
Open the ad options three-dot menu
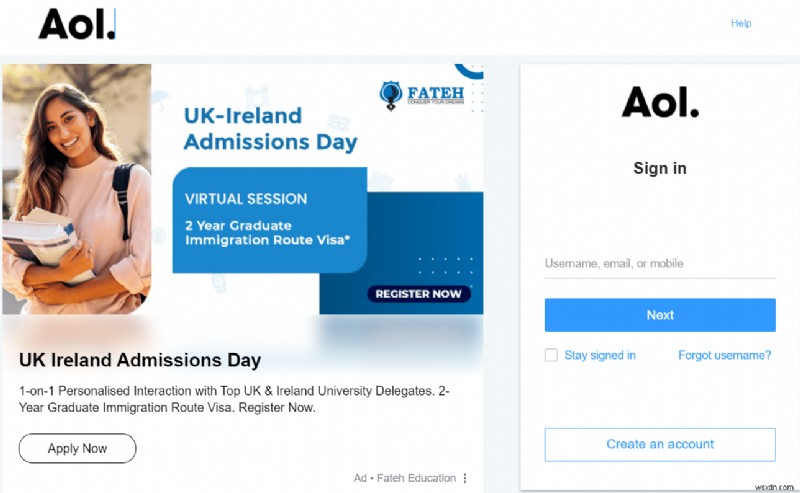465,478
